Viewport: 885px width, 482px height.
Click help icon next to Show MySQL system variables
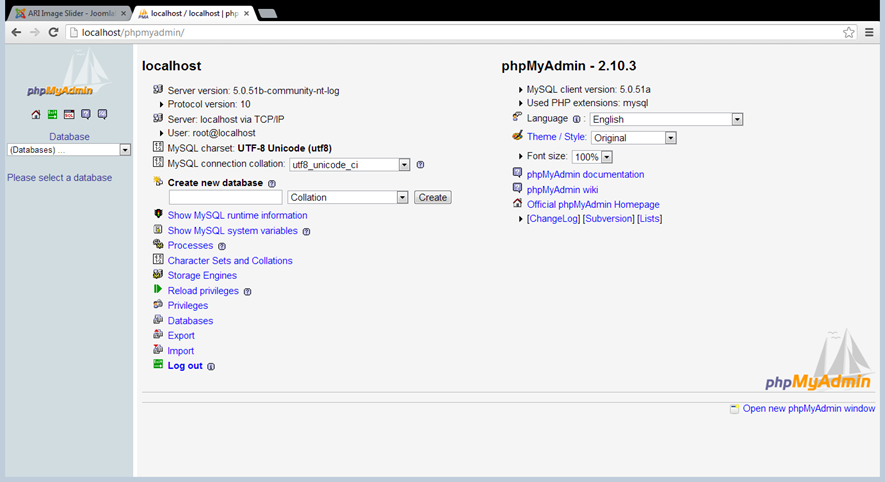click(306, 231)
